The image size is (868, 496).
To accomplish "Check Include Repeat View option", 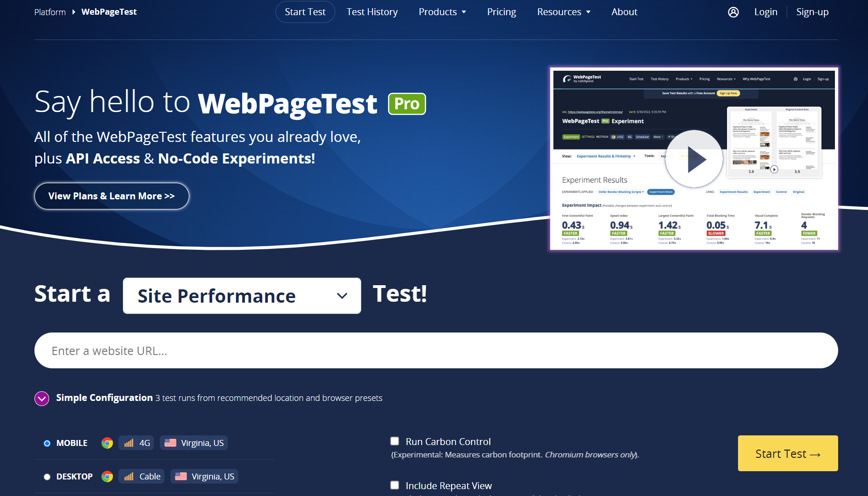I will 395,485.
